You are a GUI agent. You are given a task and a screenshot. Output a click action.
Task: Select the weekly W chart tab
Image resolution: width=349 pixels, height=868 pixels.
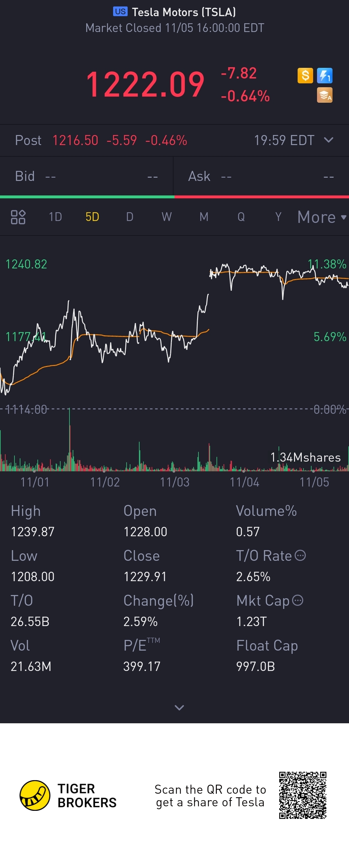point(166,217)
